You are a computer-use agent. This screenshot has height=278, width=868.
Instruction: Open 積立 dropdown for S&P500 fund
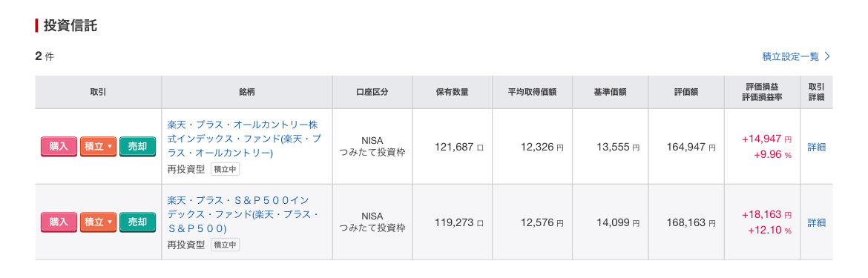point(99,222)
